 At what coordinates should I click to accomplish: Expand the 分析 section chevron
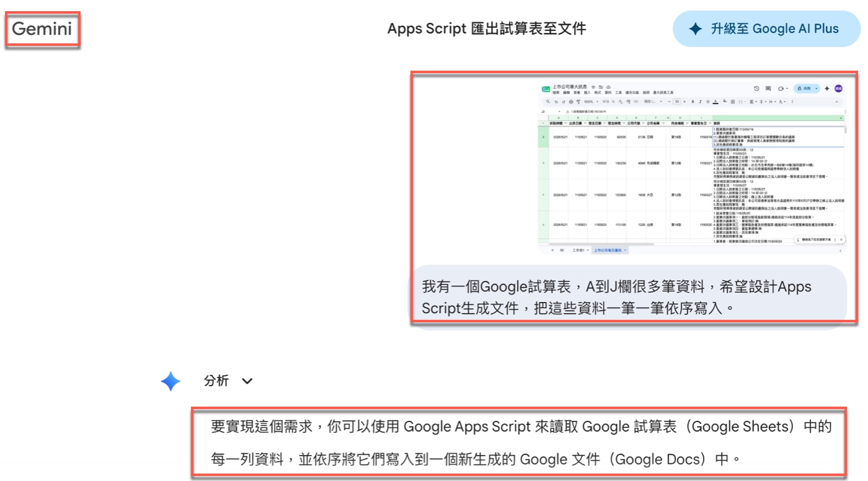247,381
